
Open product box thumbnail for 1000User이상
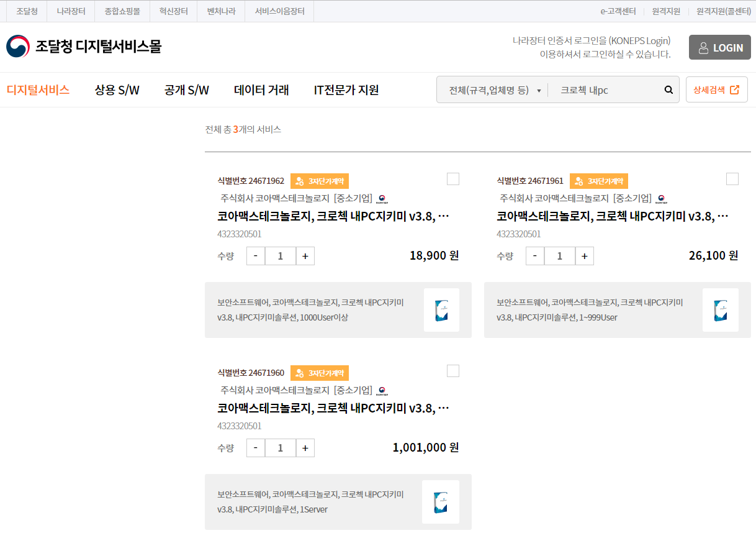pyautogui.click(x=441, y=310)
